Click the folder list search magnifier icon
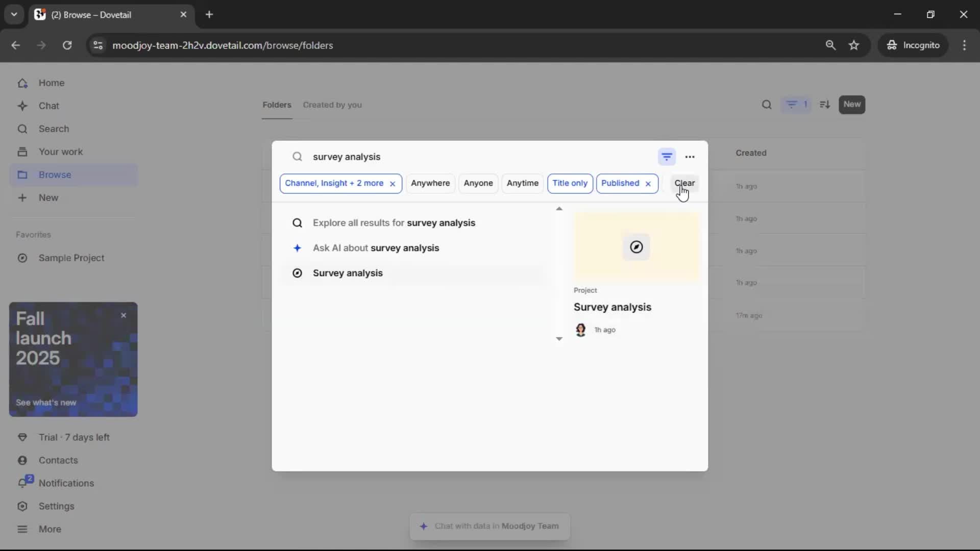This screenshot has width=980, height=551. 767,105
